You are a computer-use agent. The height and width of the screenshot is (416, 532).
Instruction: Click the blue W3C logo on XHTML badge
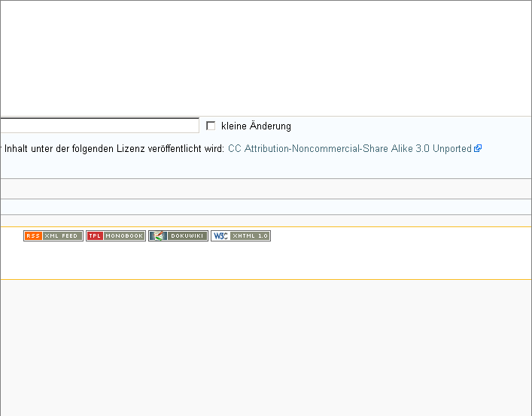pyautogui.click(x=220, y=236)
